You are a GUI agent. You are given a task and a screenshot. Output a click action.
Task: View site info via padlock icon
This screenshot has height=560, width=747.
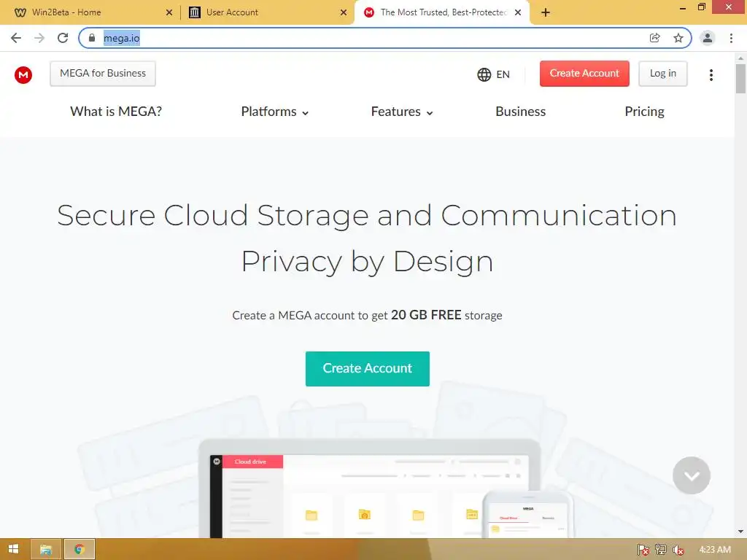point(92,38)
